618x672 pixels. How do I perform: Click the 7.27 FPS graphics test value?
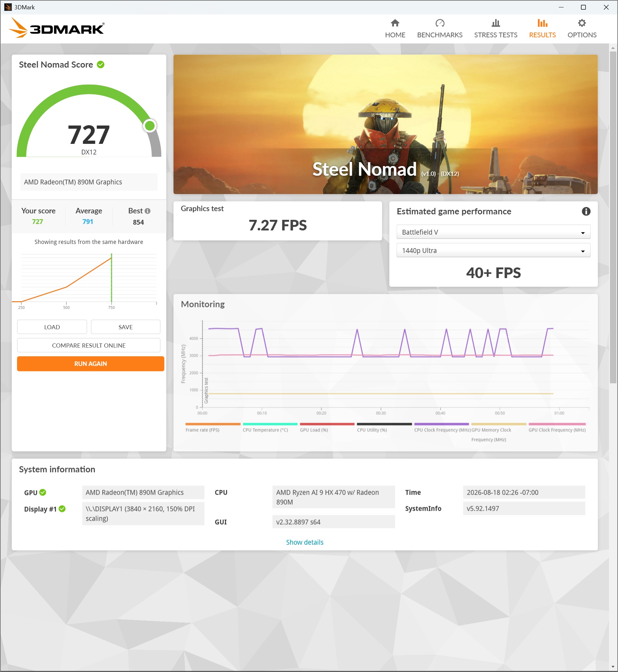277,225
